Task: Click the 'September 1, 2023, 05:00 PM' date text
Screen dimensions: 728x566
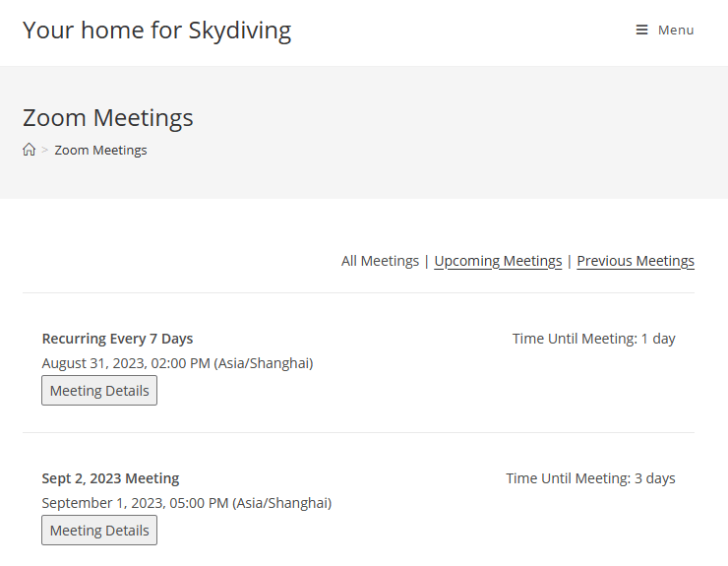Action: (135, 503)
